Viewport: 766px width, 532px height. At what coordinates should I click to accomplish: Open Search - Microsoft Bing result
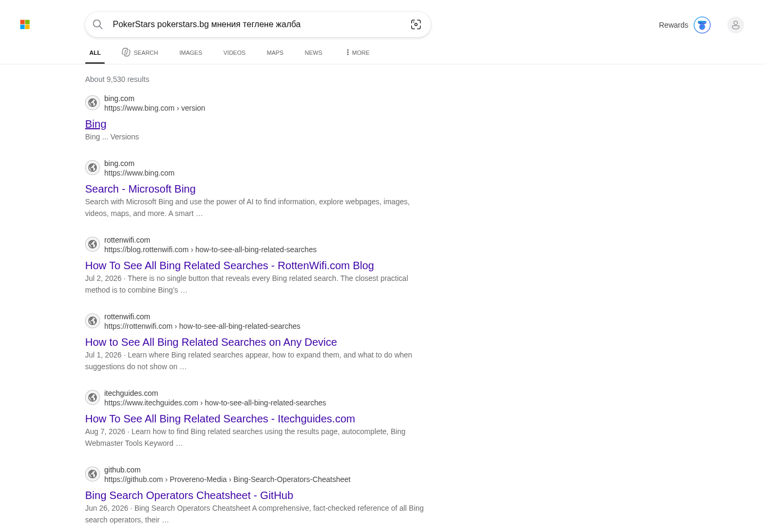(x=140, y=189)
